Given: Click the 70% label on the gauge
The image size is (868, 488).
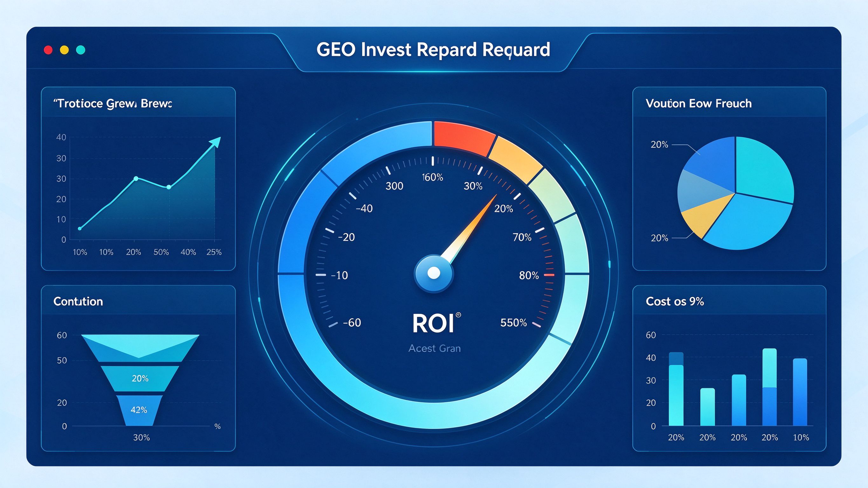Looking at the screenshot, I should [x=522, y=237].
